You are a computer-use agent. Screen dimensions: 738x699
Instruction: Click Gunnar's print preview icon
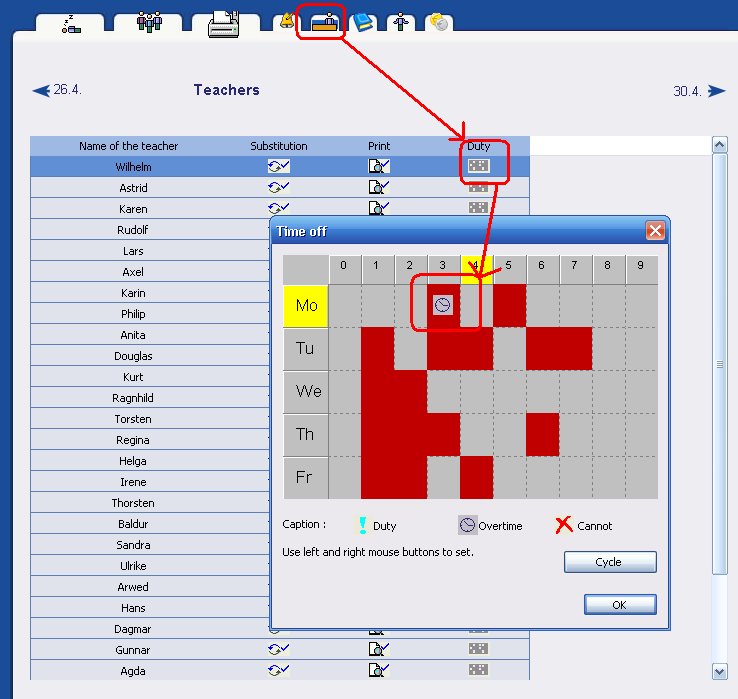[x=378, y=649]
